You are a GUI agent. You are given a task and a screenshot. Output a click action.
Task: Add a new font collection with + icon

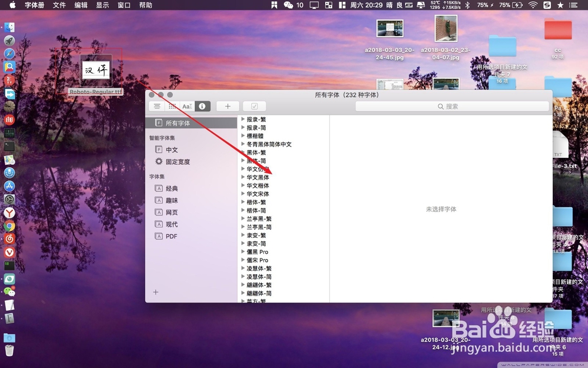point(228,107)
